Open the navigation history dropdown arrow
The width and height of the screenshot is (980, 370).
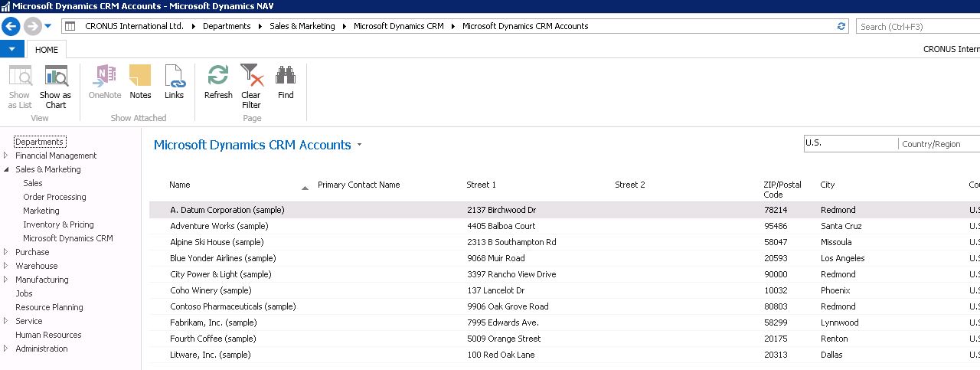[x=48, y=26]
